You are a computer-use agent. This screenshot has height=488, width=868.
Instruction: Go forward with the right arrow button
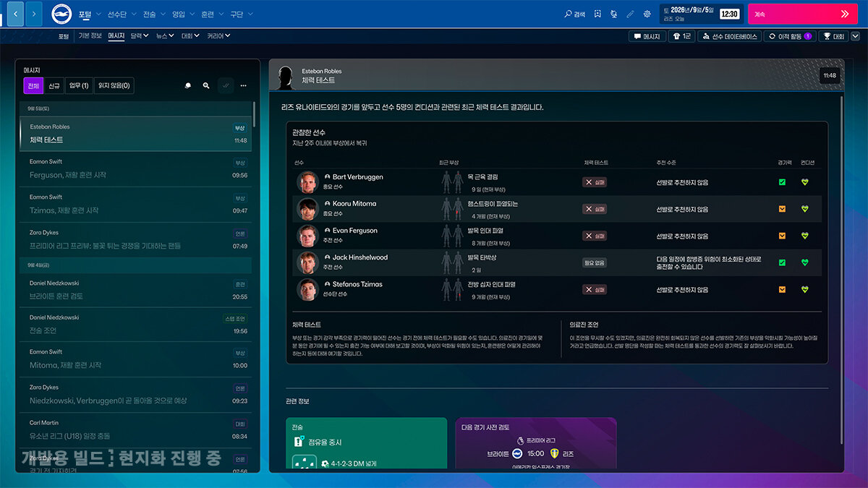tap(34, 14)
